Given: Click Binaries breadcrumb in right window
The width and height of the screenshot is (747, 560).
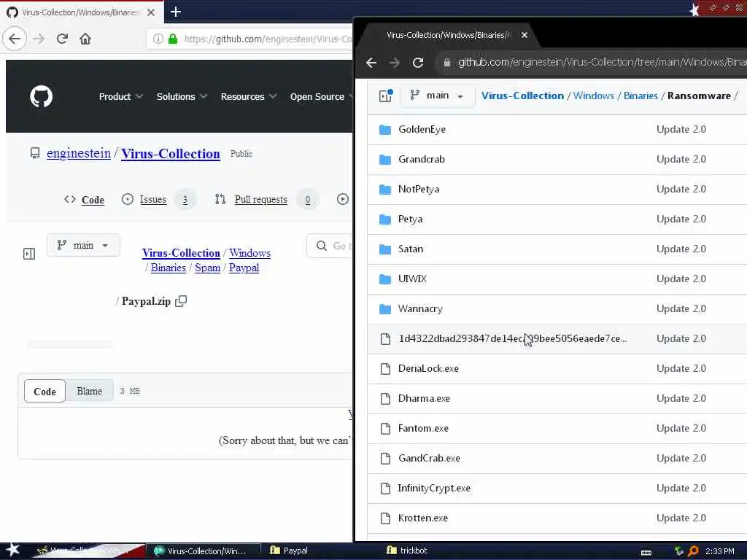Looking at the screenshot, I should click(x=640, y=96).
